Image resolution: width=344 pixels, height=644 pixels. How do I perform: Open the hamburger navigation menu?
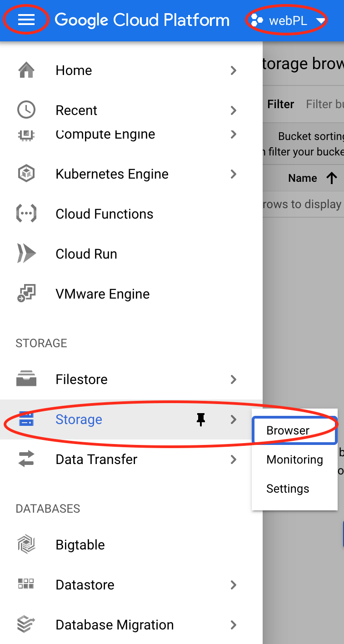(x=26, y=20)
